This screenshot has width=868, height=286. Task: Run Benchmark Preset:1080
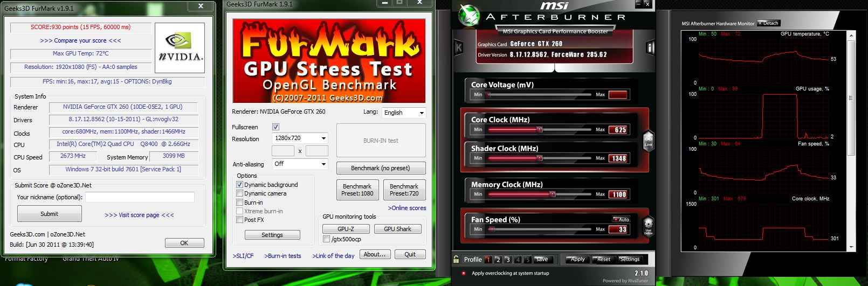357,190
